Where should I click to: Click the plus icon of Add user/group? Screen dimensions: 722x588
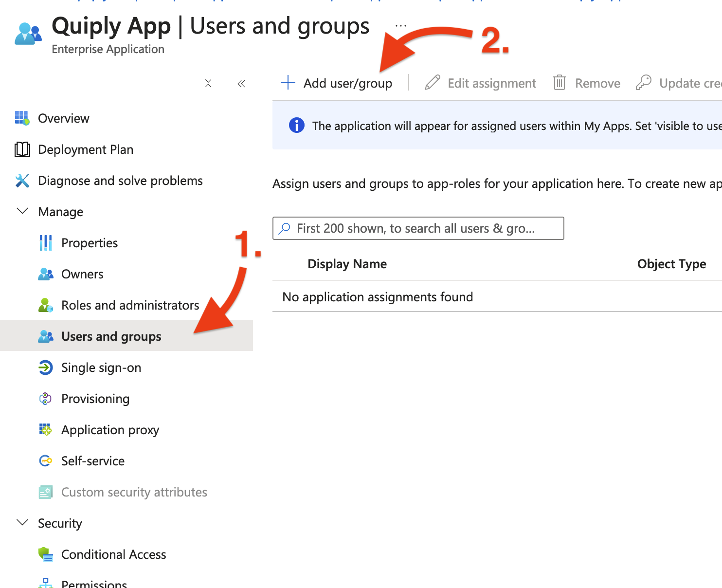[x=288, y=83]
